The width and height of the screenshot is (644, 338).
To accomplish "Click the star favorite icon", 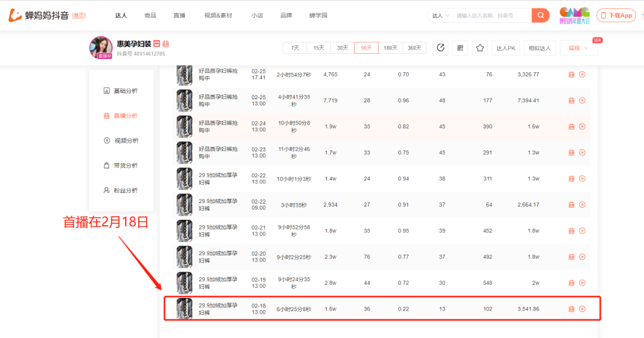I will coord(479,48).
